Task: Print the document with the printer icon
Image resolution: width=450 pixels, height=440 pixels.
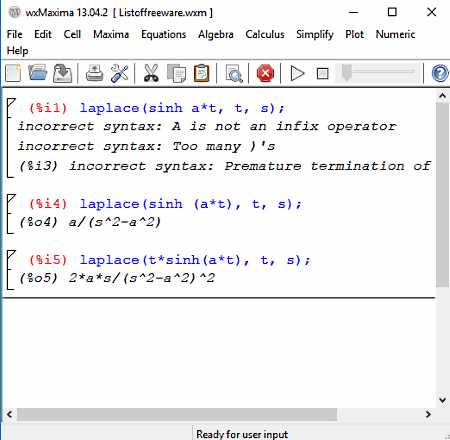Action: point(95,73)
